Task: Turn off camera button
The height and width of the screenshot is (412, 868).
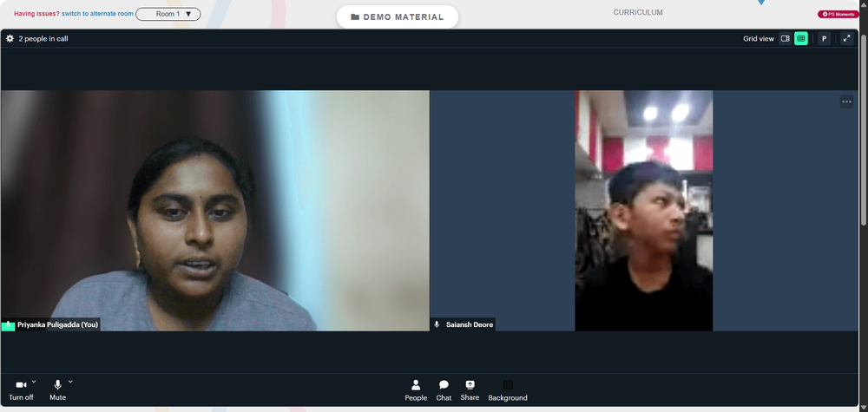Action: click(x=21, y=389)
